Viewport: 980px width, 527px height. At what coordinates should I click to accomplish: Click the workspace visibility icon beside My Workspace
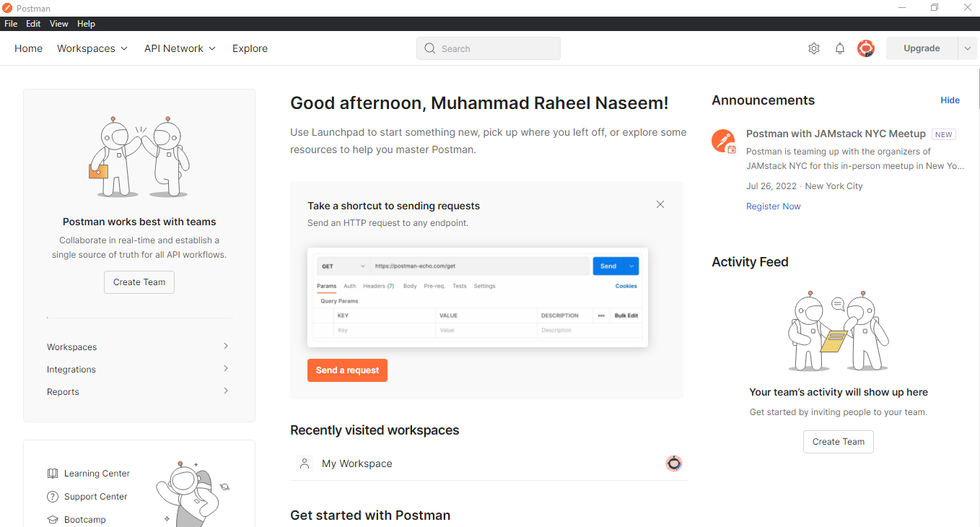coord(674,463)
